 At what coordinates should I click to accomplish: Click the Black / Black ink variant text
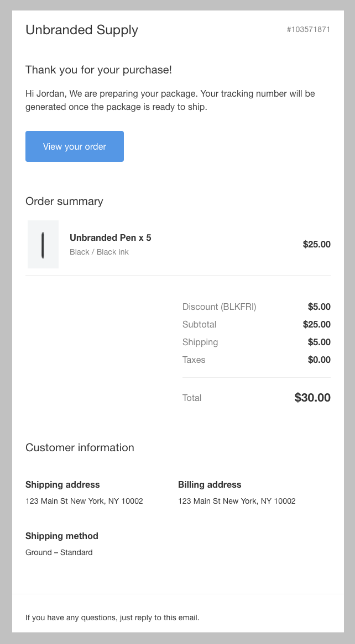click(99, 252)
